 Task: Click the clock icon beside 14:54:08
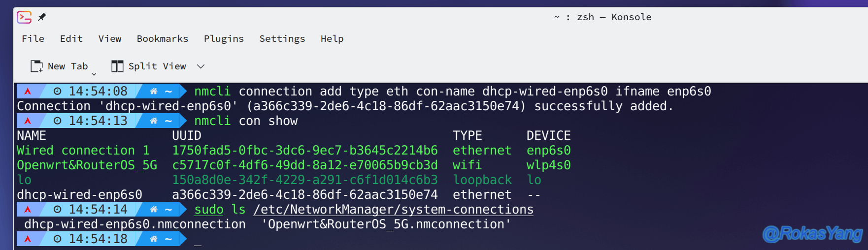click(58, 91)
